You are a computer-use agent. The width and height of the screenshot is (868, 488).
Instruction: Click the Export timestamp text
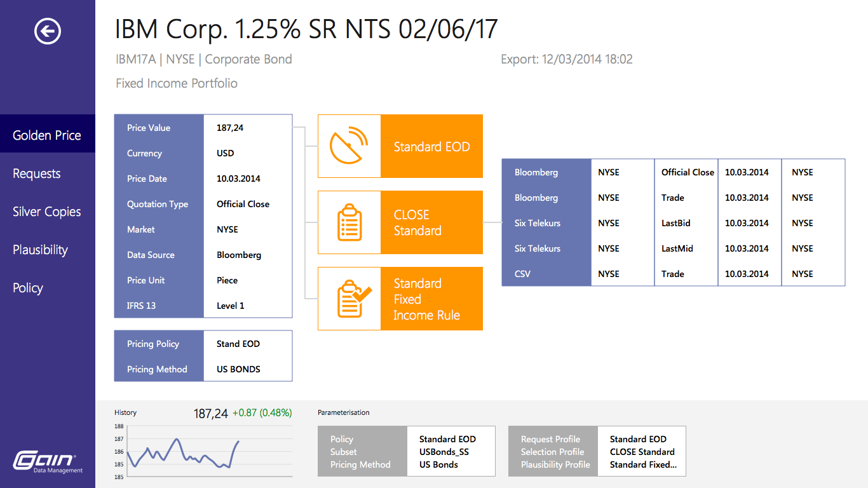567,59
